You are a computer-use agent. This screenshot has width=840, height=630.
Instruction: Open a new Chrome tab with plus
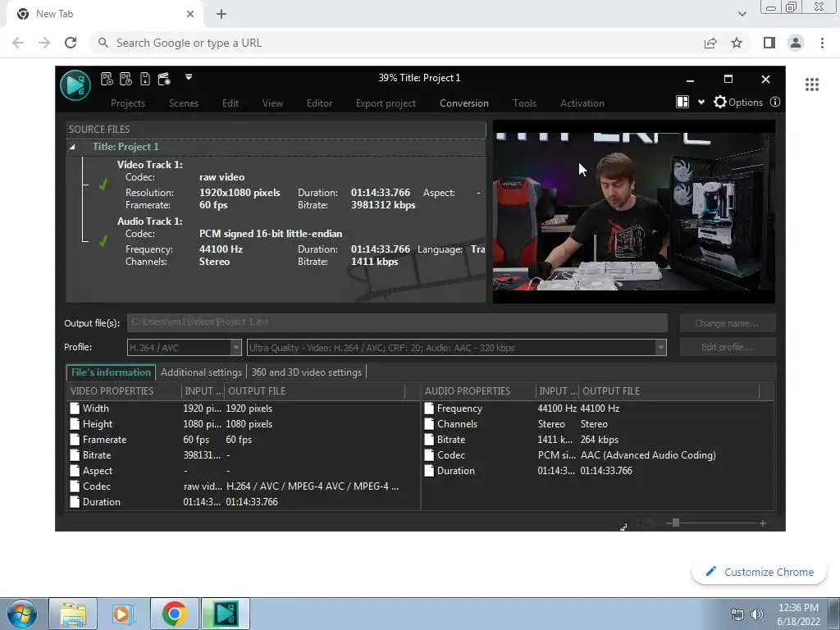[x=221, y=14]
